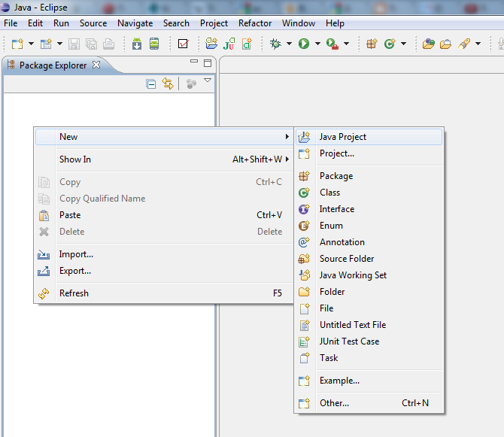Open the New wizard dropdown arrow
504x437 pixels.
[x=31, y=44]
